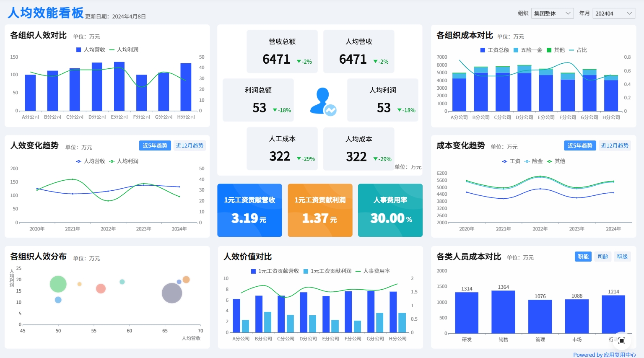Switch to 司龄 tab in 各类人员成本对比
Viewport: 644px width, 358px height.
click(x=603, y=257)
